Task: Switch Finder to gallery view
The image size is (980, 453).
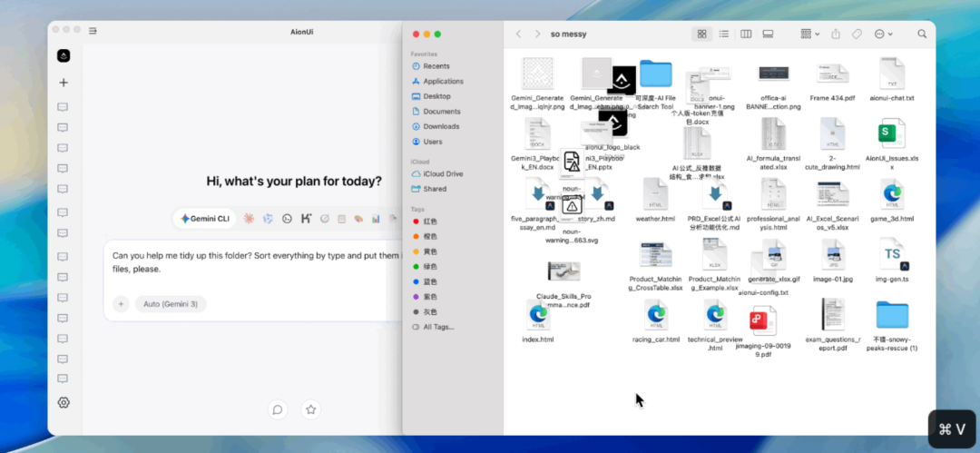Action: pos(768,34)
